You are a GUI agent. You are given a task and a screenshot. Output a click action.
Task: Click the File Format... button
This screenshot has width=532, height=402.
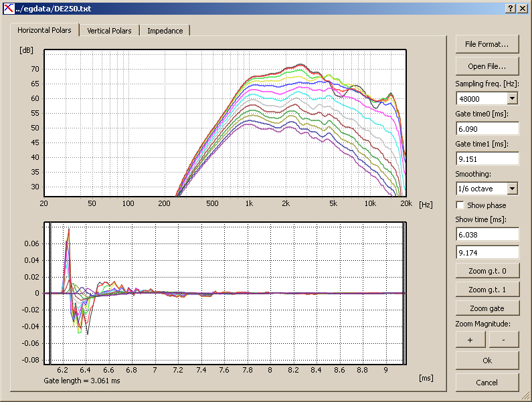(487, 44)
